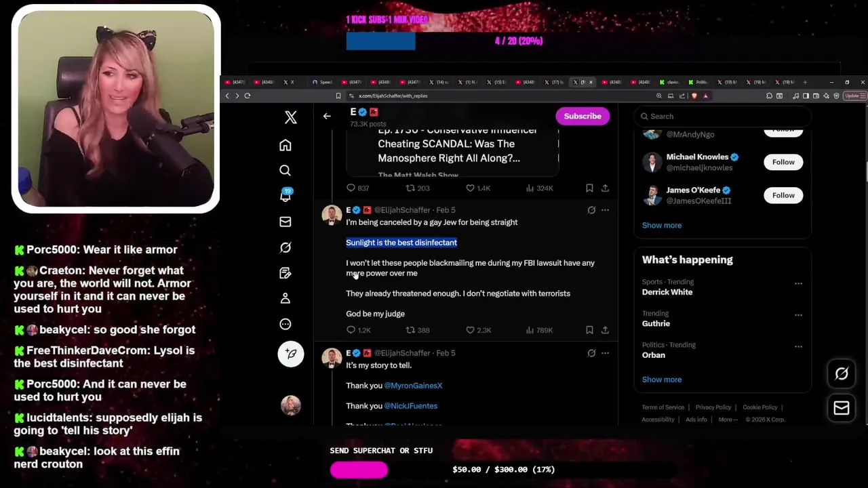The height and width of the screenshot is (488, 868).
Task: Click the Subscribe button
Action: pyautogui.click(x=583, y=116)
